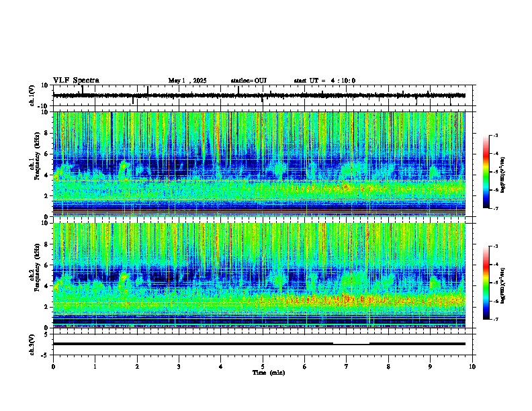Screen dimensions: 532x411
Task: Click the "6" tick on the time axis
Action: [305, 367]
